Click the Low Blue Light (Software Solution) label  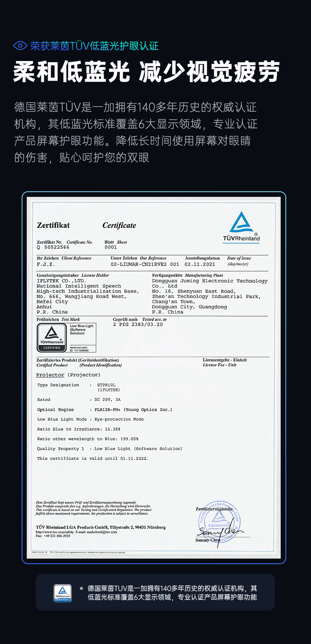pyautogui.click(x=82, y=329)
